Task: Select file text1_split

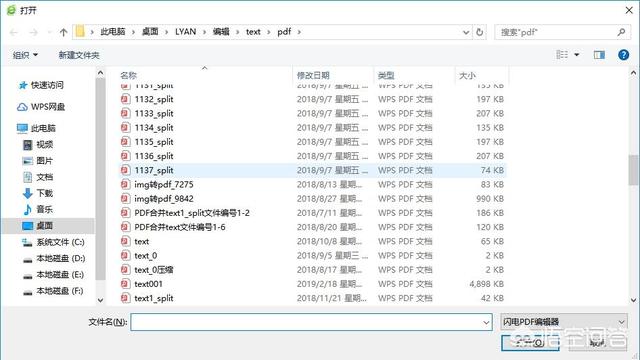Action: (x=154, y=298)
